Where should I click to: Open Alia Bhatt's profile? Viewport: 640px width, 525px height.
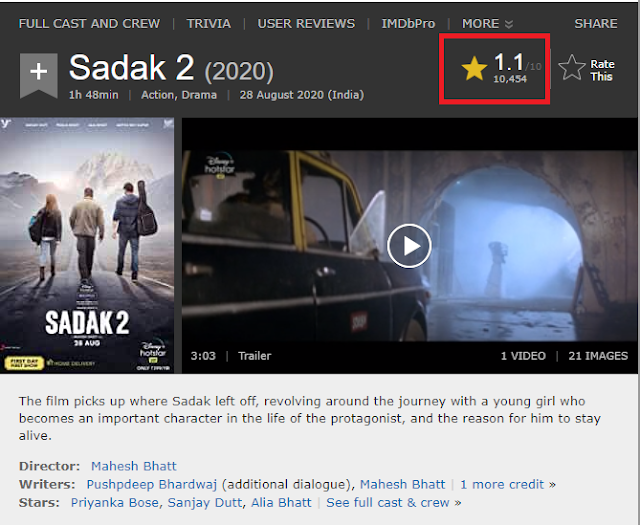pyautogui.click(x=281, y=503)
